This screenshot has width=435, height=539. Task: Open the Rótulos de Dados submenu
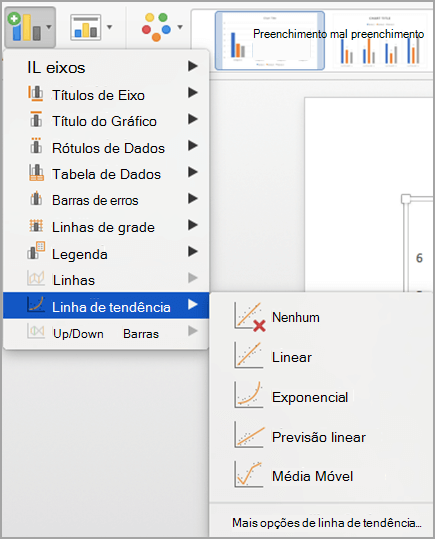tap(106, 148)
